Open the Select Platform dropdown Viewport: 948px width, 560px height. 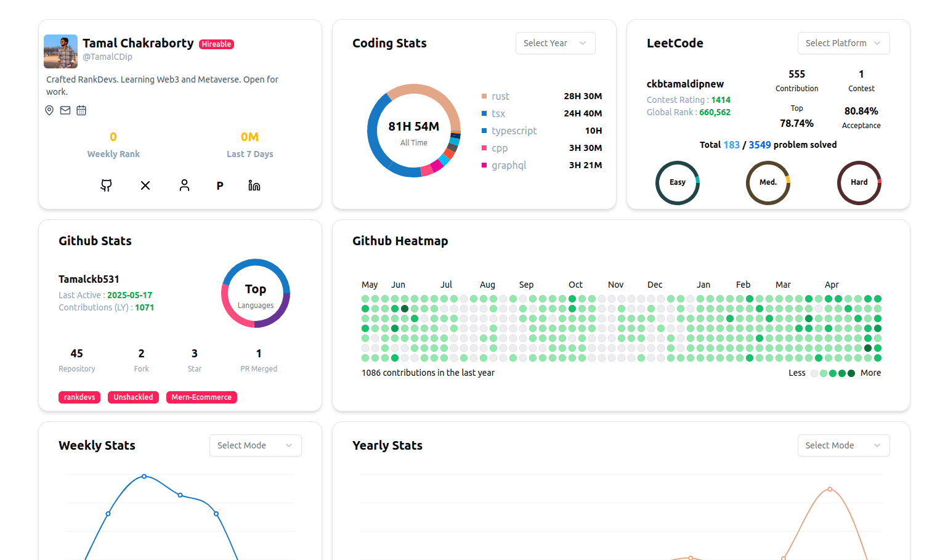tap(843, 43)
